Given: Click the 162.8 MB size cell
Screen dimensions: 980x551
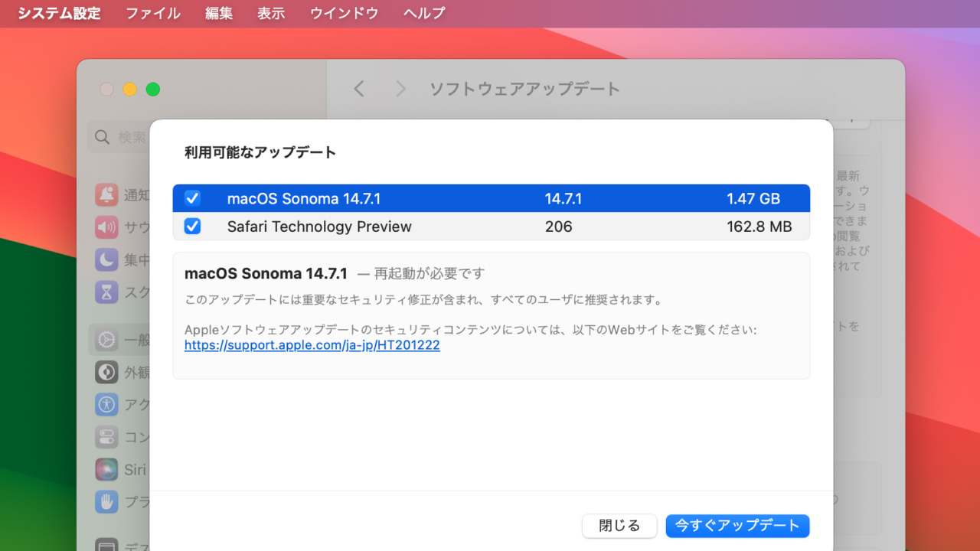Looking at the screenshot, I should 759,227.
